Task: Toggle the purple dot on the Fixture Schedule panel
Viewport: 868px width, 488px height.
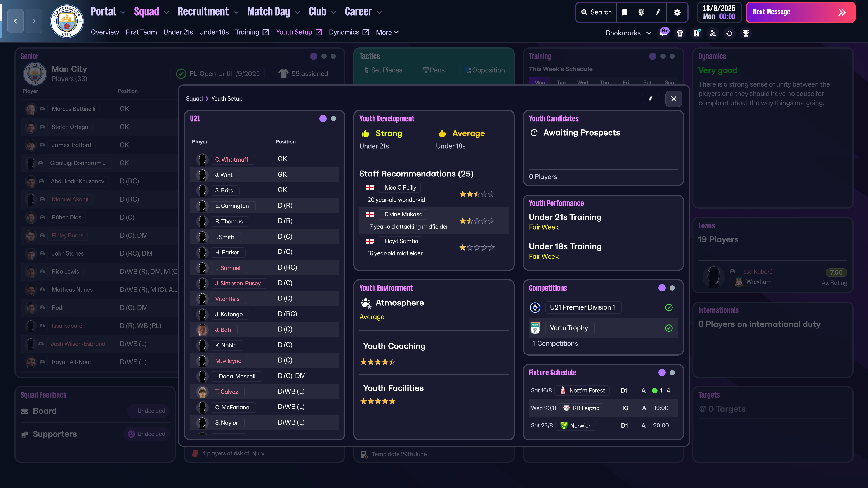Action: 662,373
